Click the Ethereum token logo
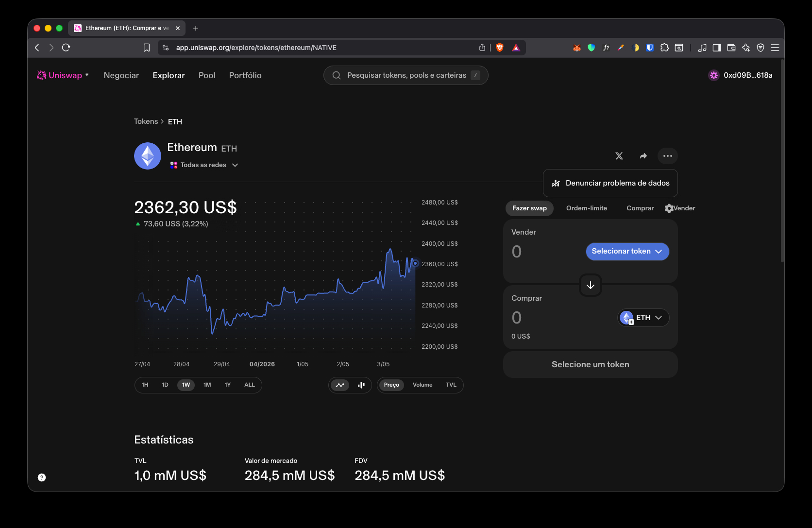The image size is (812, 528). (148, 156)
